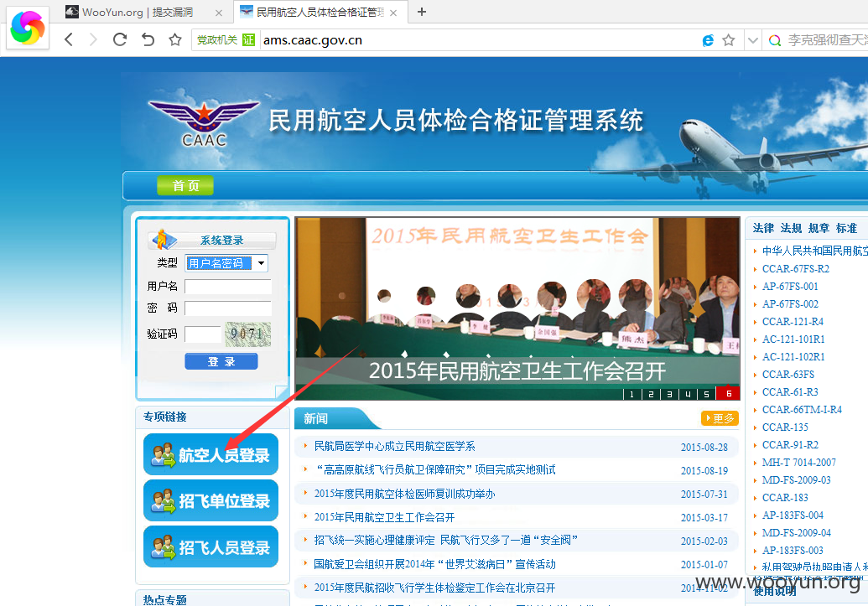Select slide 5 in the banner carousel
This screenshot has height=606, width=868.
[x=706, y=394]
